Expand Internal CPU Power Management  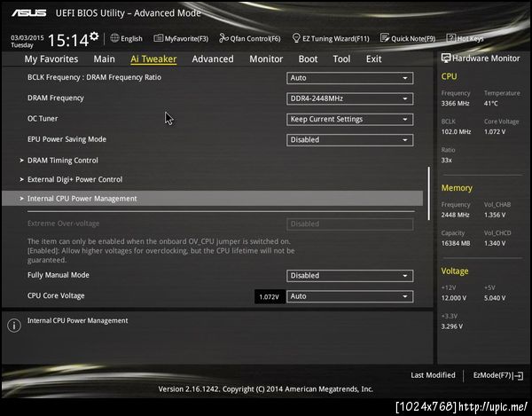click(213, 198)
